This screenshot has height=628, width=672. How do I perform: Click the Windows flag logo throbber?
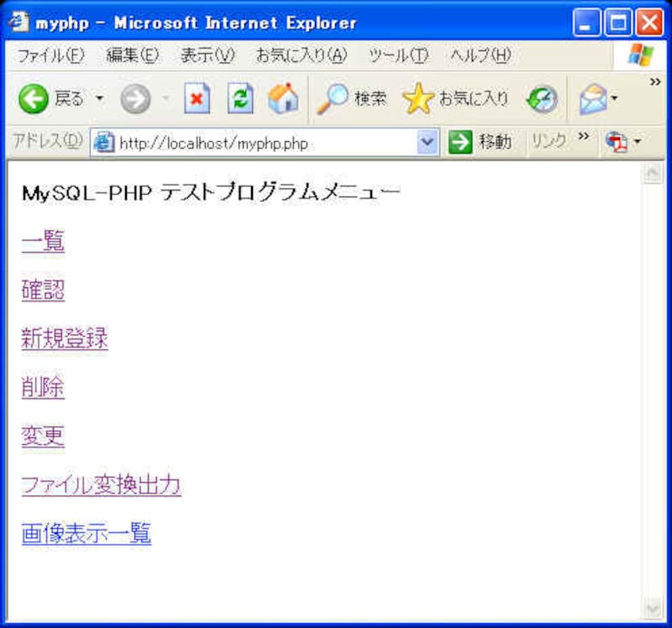[x=640, y=55]
